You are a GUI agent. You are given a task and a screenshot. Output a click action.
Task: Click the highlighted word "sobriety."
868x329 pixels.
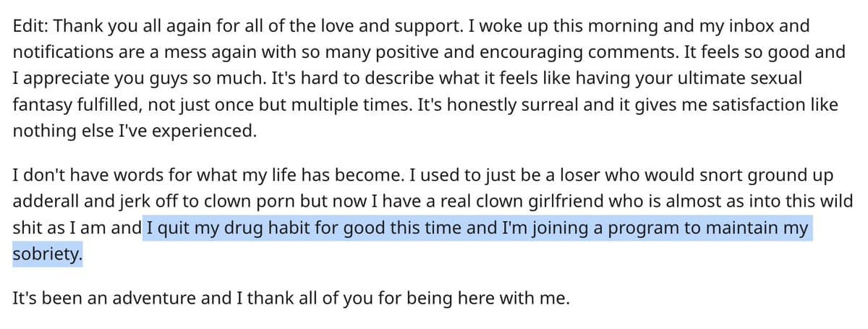48,254
